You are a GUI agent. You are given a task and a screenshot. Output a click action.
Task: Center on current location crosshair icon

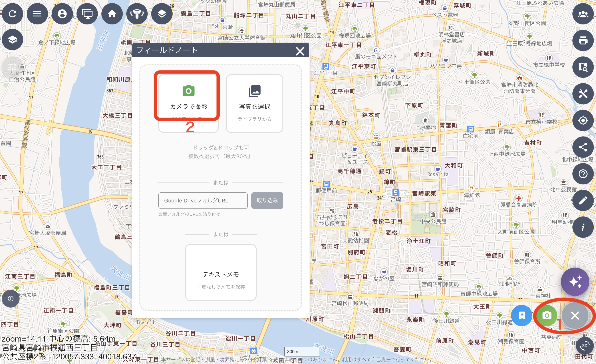tap(583, 120)
